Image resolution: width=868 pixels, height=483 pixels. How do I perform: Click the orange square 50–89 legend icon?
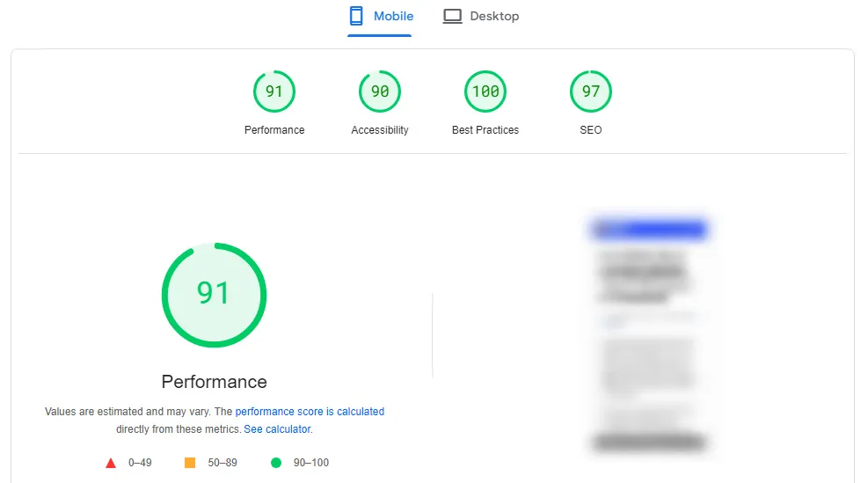tap(190, 463)
